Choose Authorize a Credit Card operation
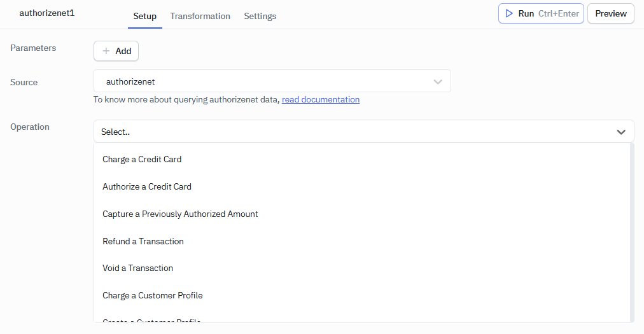The height and width of the screenshot is (334, 644). pyautogui.click(x=361, y=186)
